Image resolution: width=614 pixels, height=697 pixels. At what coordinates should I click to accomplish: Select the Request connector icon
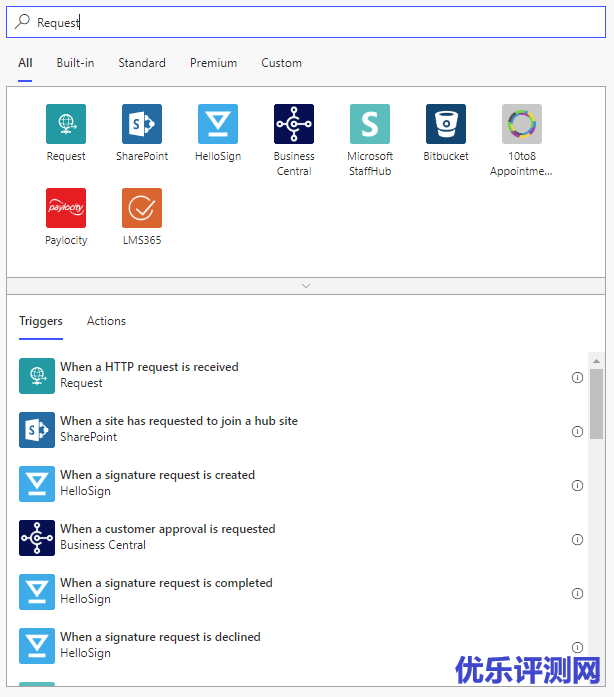(66, 124)
